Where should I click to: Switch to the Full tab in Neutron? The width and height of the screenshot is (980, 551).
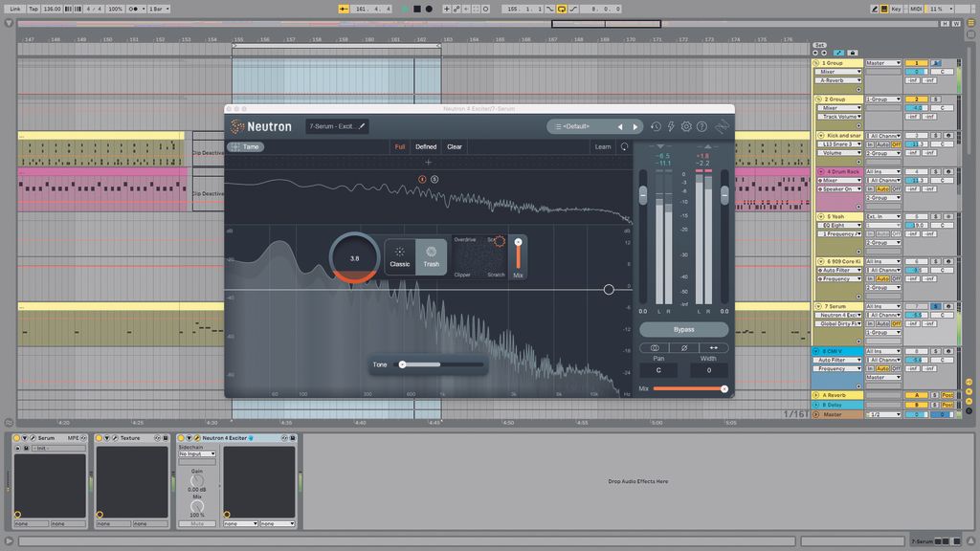coord(400,146)
